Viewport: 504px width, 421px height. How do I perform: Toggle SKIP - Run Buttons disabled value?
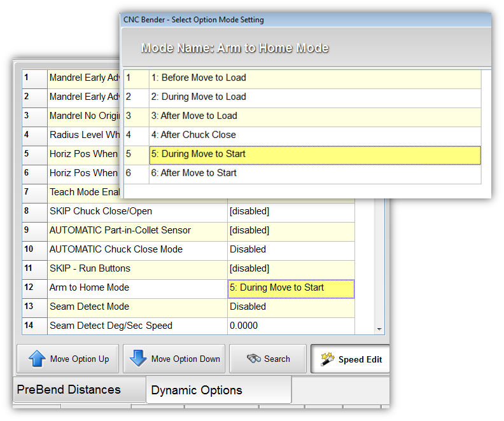pos(290,269)
